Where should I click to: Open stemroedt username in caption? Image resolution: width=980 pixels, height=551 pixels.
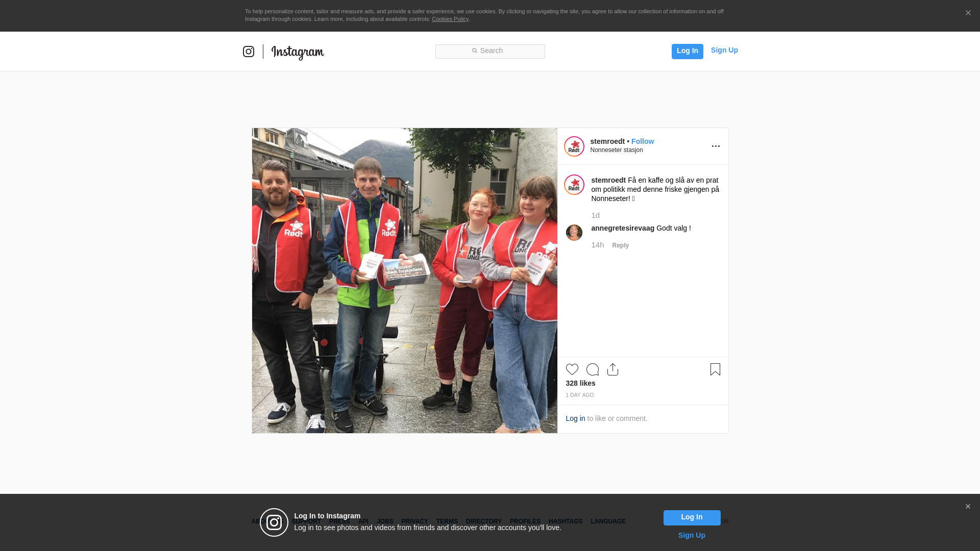[608, 180]
